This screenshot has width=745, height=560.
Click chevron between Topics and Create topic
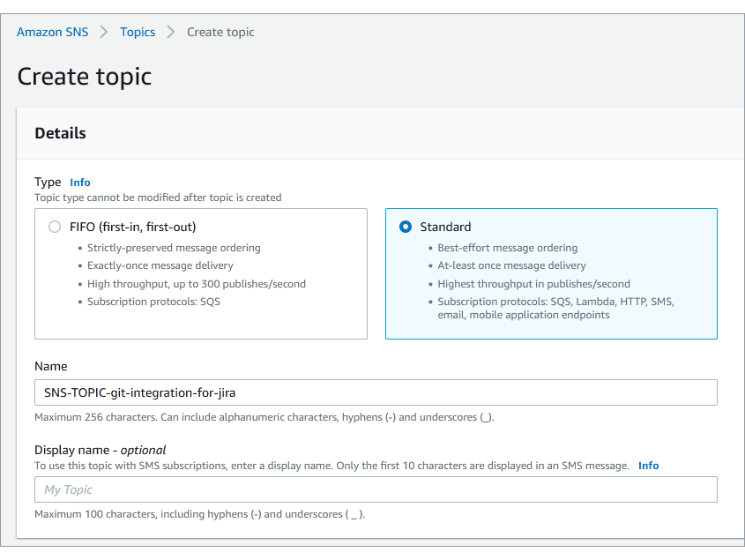(x=171, y=32)
